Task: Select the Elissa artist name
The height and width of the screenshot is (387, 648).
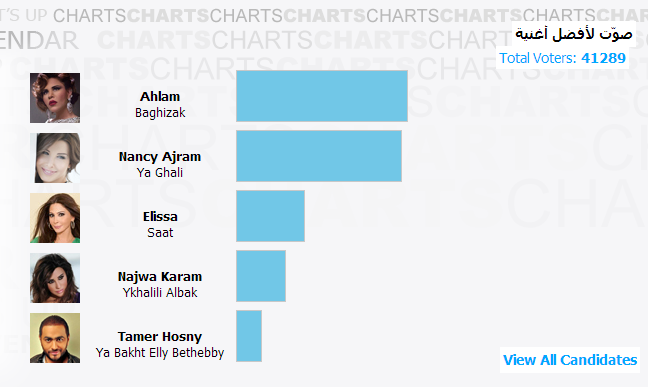Action: 160,217
